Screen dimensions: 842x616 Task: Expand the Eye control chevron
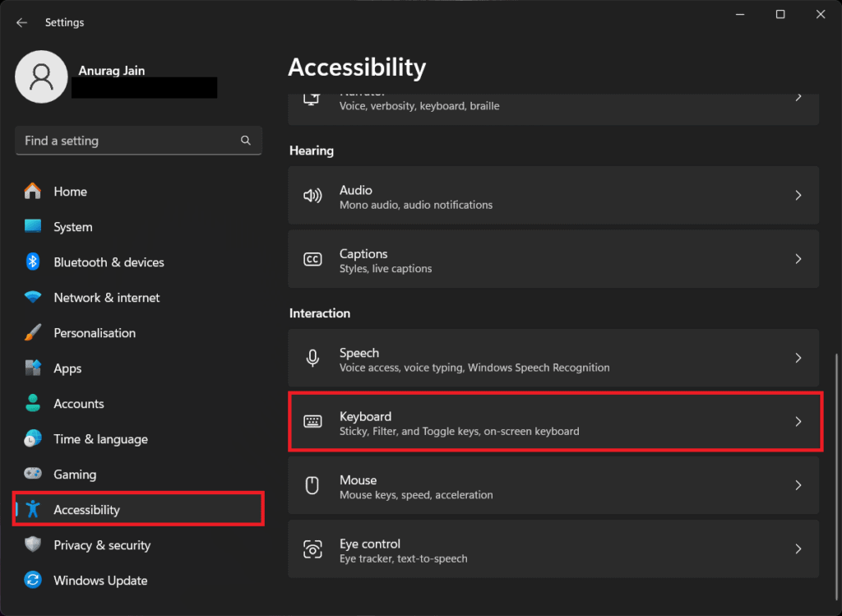798,549
